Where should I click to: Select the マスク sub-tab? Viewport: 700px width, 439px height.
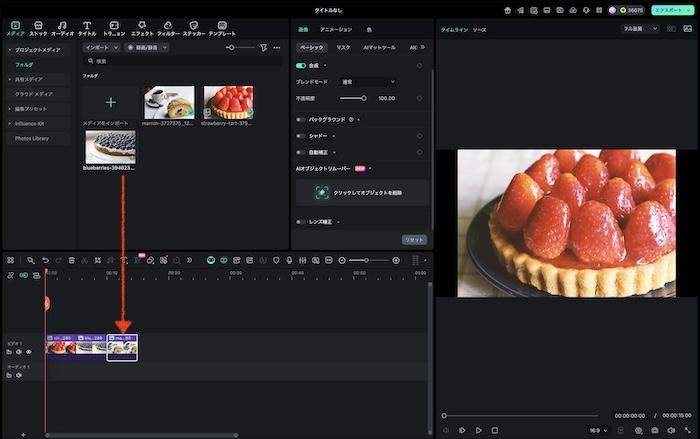tap(343, 47)
